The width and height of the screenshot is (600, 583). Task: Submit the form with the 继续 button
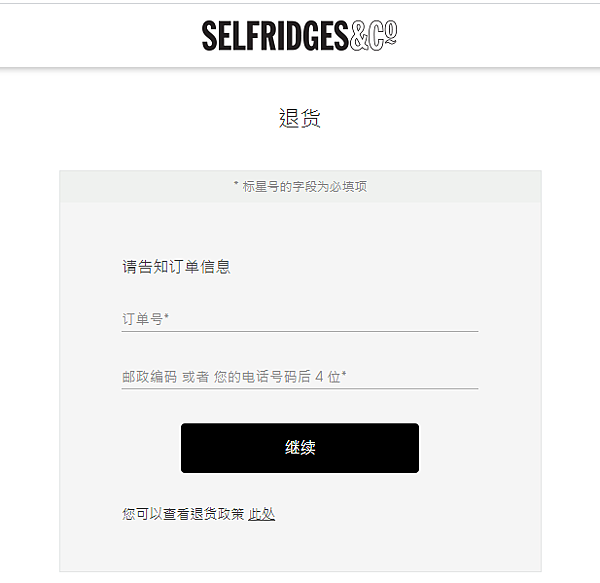pos(300,448)
